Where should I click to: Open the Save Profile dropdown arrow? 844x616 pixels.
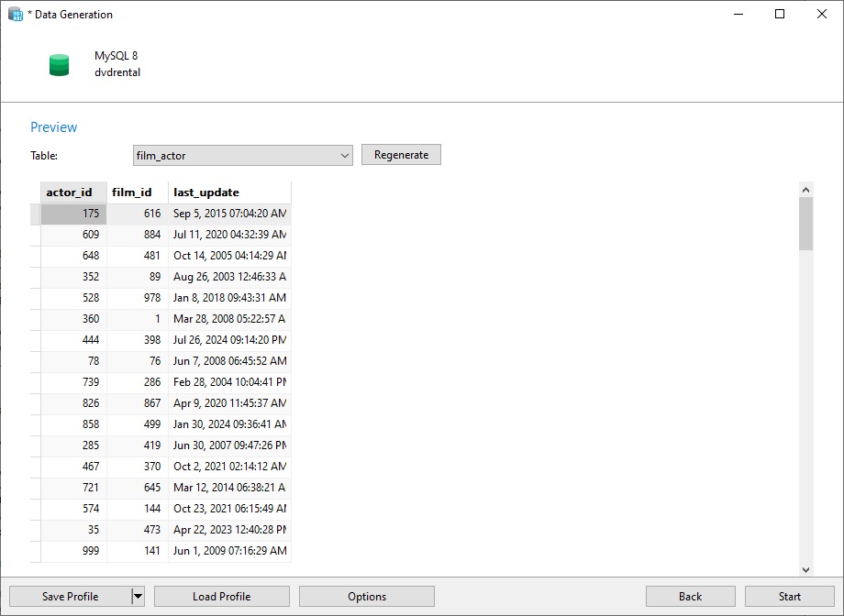click(138, 596)
